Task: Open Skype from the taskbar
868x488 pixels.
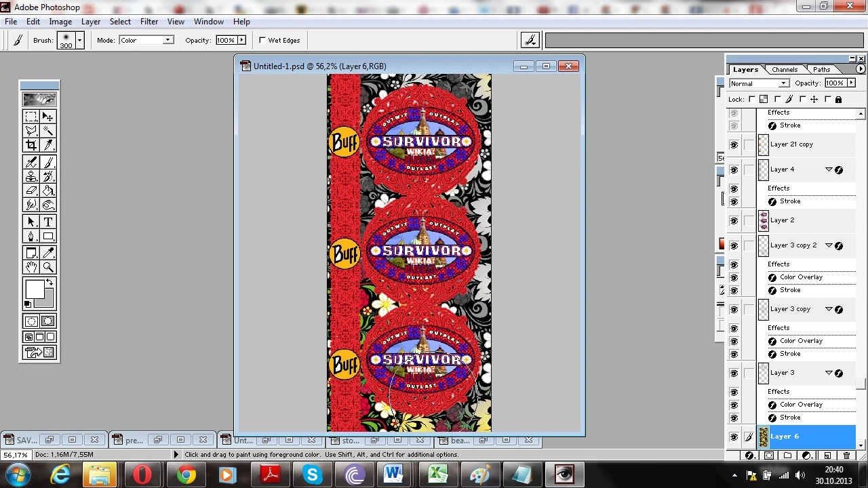Action: pos(313,475)
